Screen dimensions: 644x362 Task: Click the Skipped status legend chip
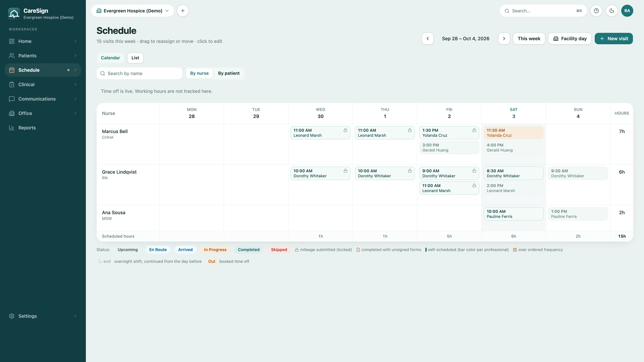click(x=279, y=250)
